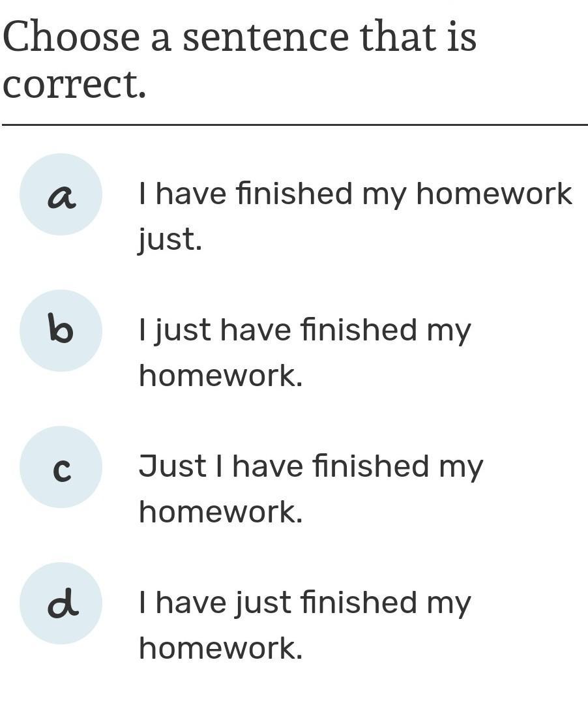Image resolution: width=588 pixels, height=707 pixels.
Task: Click 'homework.' on option b's second line
Action: coord(221,376)
